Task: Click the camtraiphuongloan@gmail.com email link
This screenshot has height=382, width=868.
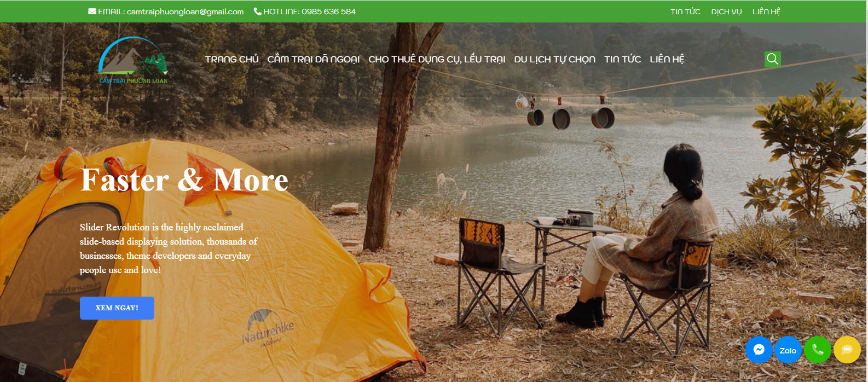Action: pyautogui.click(x=185, y=11)
